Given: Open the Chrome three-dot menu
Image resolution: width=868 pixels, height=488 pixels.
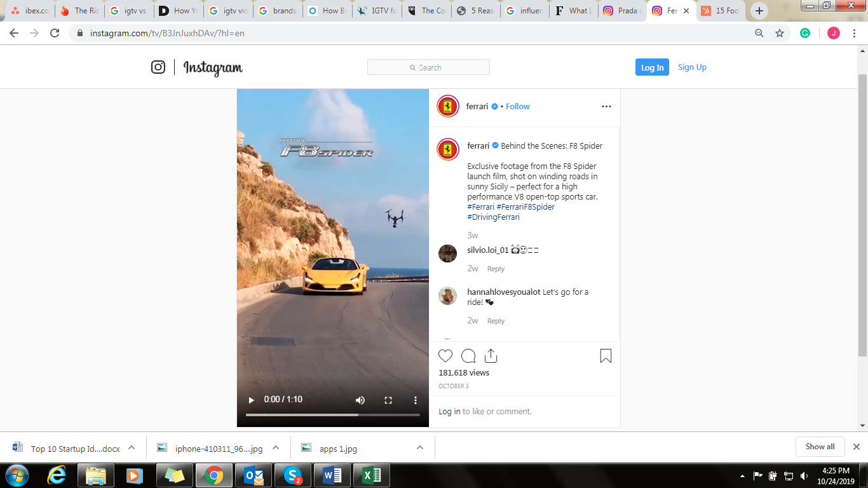Looking at the screenshot, I should coord(855,33).
